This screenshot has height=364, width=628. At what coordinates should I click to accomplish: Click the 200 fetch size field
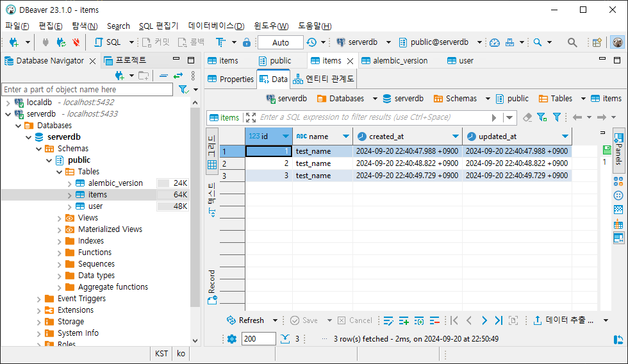pyautogui.click(x=258, y=339)
